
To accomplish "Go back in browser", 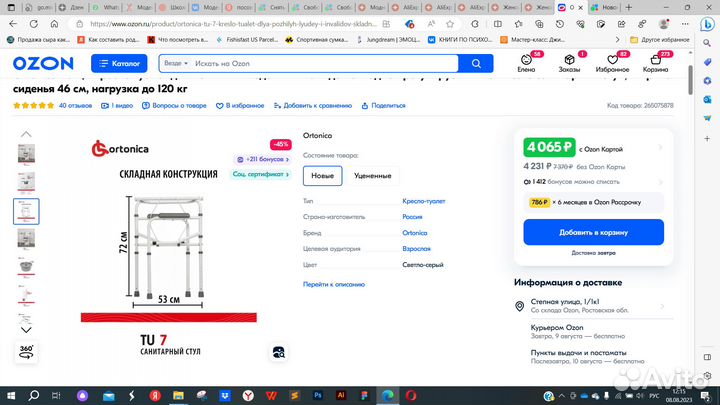I will [x=13, y=24].
